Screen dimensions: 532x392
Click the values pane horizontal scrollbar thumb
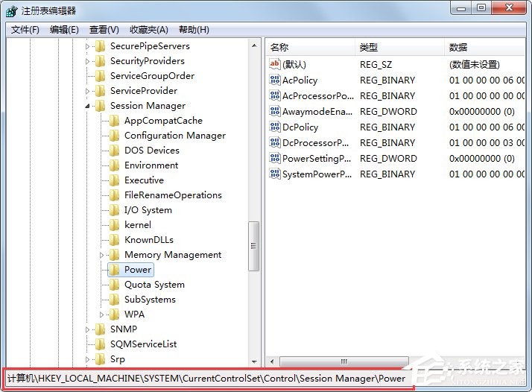coord(344,361)
